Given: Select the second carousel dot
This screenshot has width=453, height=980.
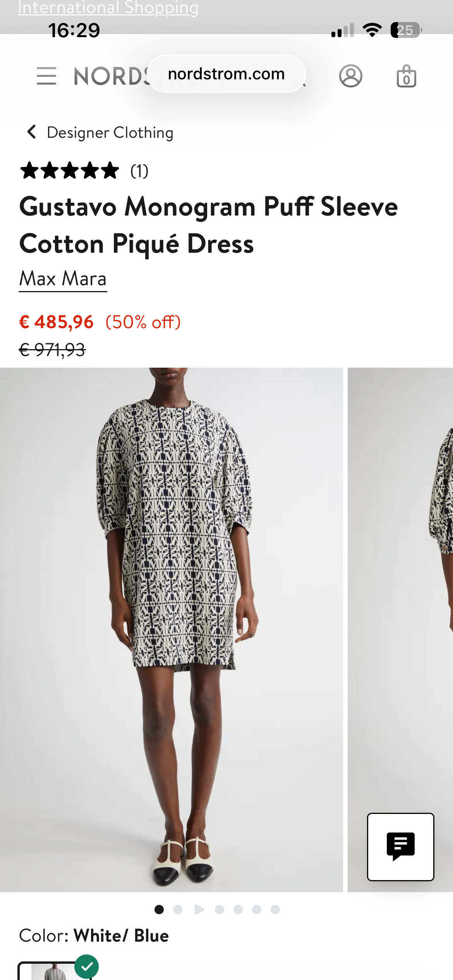Looking at the screenshot, I should pyautogui.click(x=178, y=910).
